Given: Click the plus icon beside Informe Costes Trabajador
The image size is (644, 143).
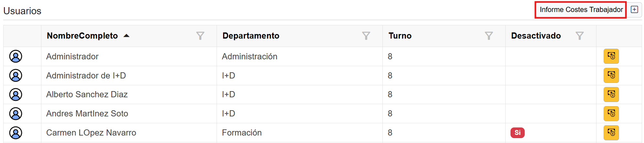Looking at the screenshot, I should 634,10.
